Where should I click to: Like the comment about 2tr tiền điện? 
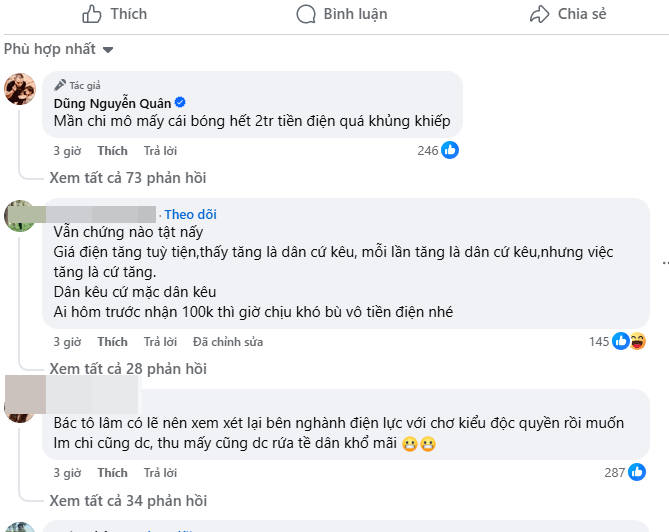[x=112, y=151]
